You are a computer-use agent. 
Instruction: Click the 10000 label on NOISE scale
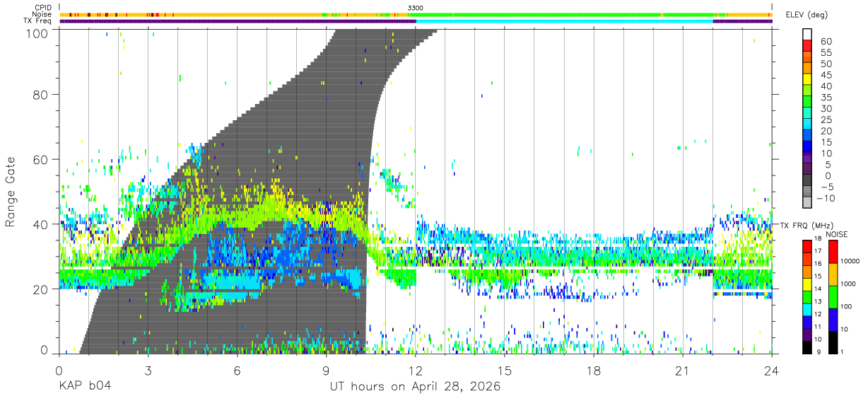pyautogui.click(x=849, y=262)
